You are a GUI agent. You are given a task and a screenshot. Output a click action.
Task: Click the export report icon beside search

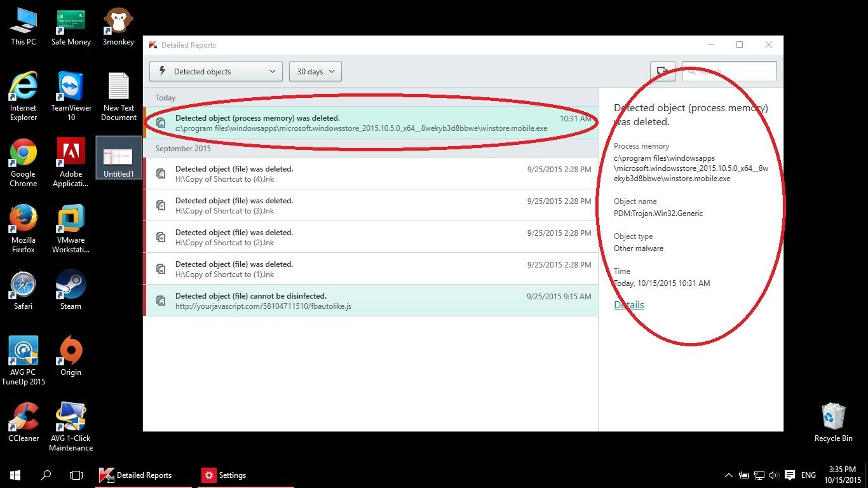(662, 71)
